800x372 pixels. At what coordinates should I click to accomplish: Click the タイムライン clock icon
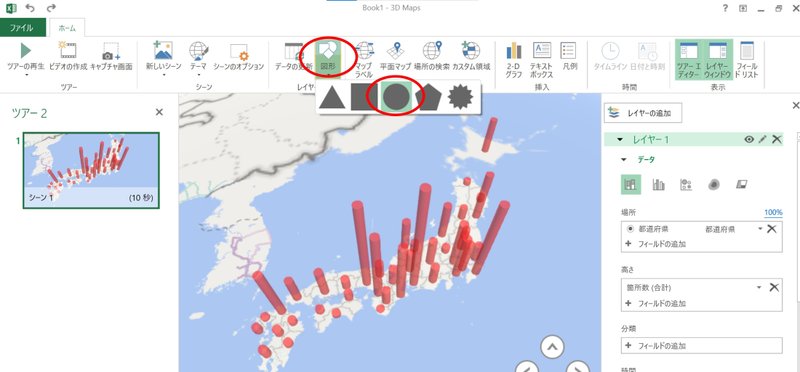tap(610, 51)
